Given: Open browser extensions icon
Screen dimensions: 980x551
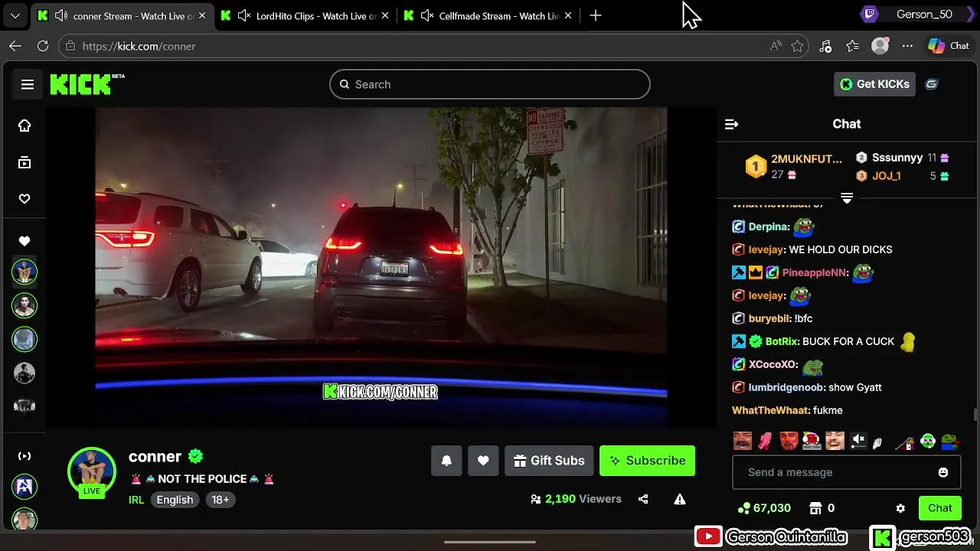Looking at the screenshot, I should 825,46.
